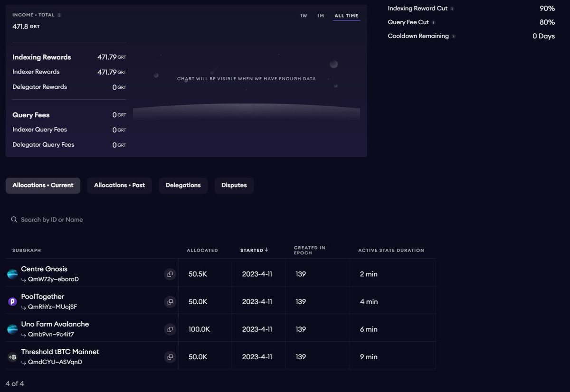
Task: Select 1W chart range
Action: 304,16
